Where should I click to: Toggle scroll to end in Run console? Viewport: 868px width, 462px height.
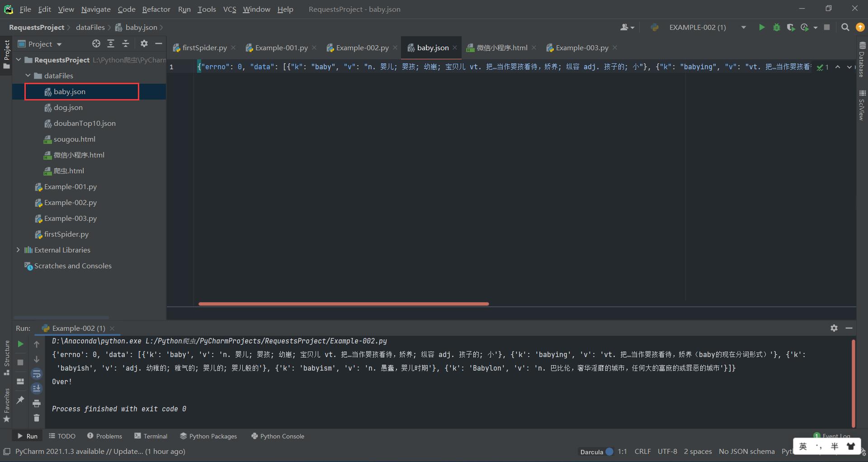click(x=37, y=389)
